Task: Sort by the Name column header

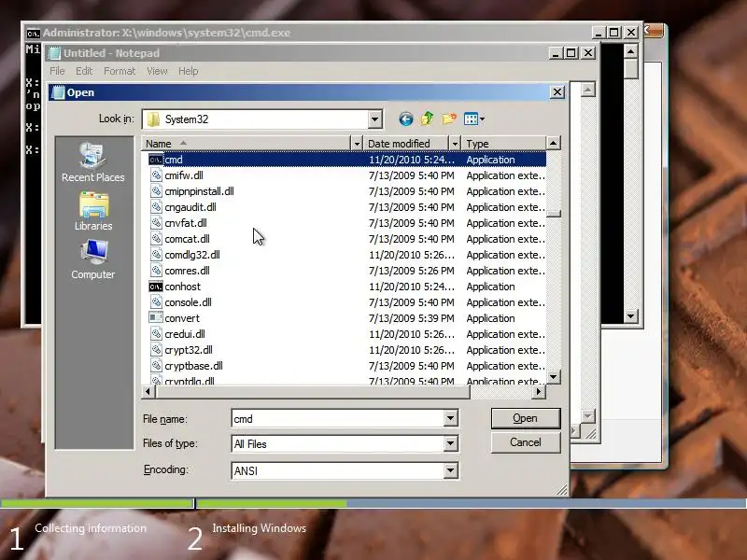Action: [247, 144]
